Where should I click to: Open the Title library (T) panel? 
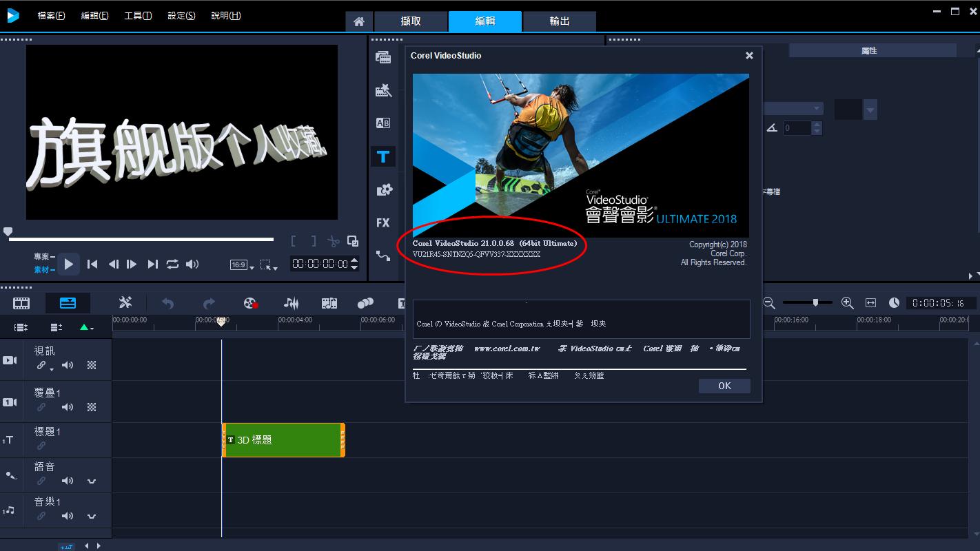383,156
